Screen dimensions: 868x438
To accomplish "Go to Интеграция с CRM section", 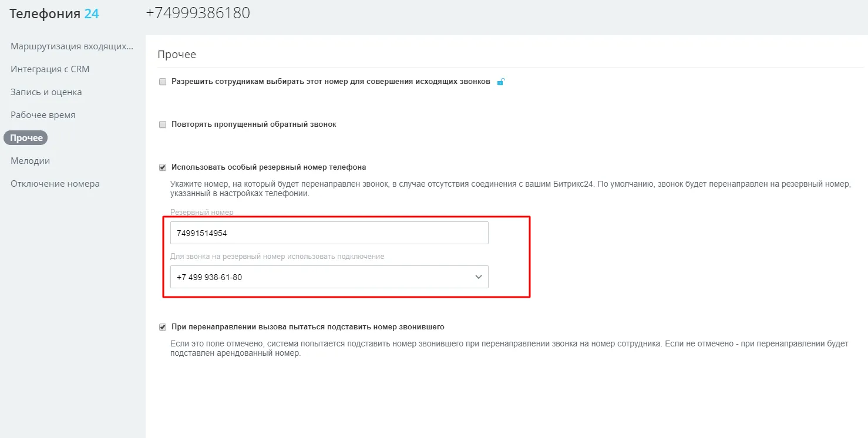I will [50, 69].
